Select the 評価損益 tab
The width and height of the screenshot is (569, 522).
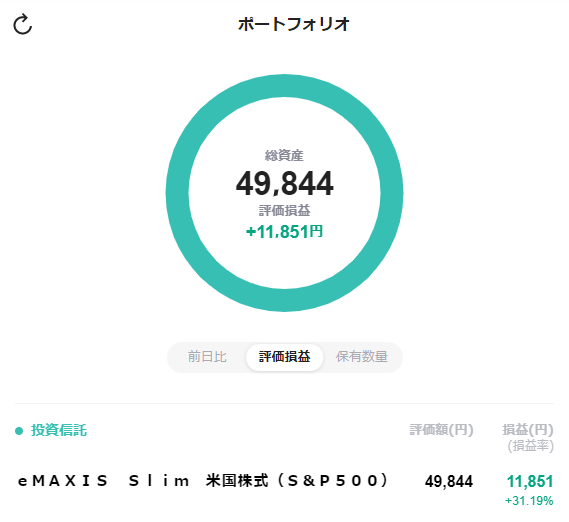pyautogui.click(x=284, y=357)
